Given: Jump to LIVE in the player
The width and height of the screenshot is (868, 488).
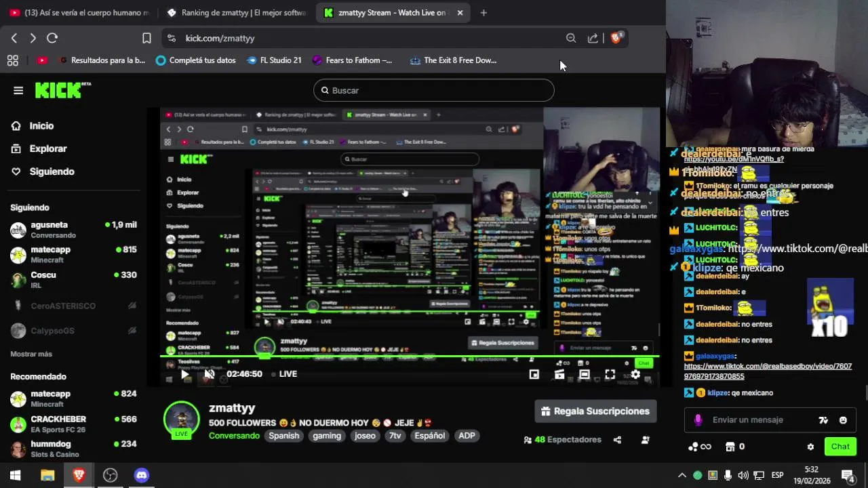Looking at the screenshot, I should click(x=284, y=374).
